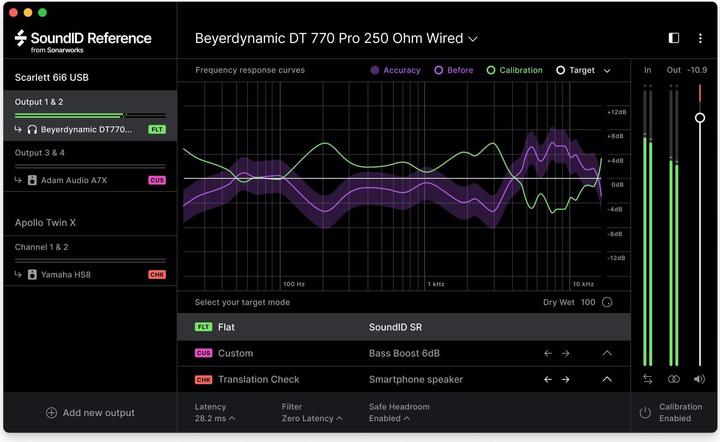Click the swap channels arrows icon under meters
Screen dimensions: 720x442
coord(647,379)
